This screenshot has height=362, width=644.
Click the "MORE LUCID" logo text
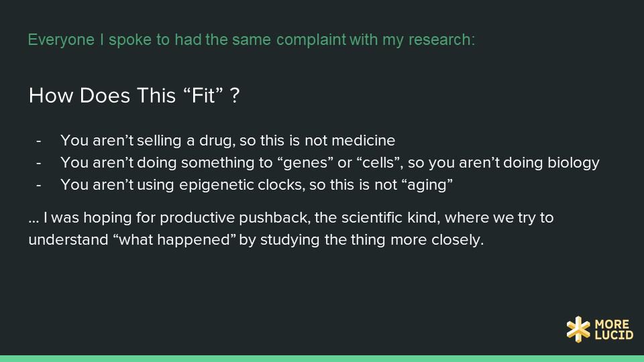614,329
